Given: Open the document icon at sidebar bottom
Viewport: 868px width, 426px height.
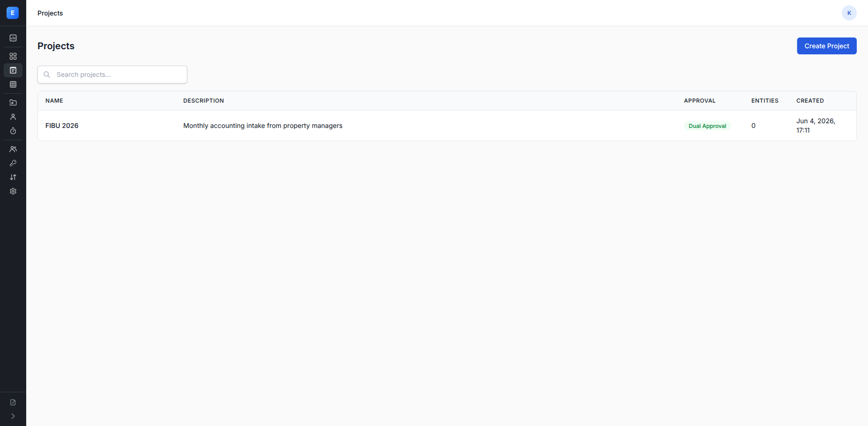Looking at the screenshot, I should [x=13, y=402].
